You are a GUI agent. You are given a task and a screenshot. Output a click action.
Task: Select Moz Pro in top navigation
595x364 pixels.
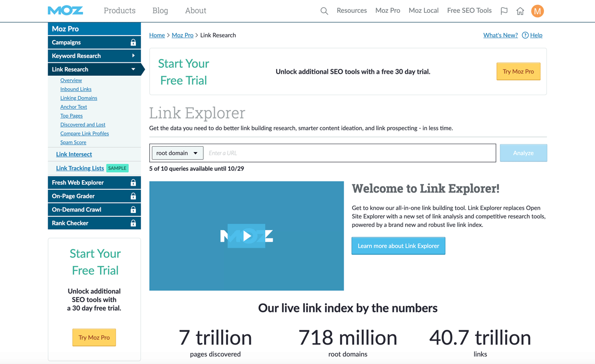(x=388, y=10)
